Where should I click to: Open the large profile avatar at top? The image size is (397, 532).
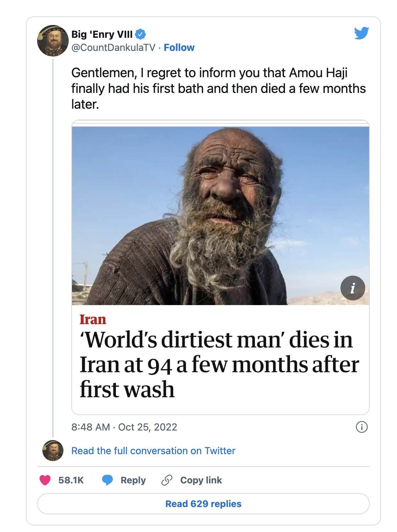[53, 41]
